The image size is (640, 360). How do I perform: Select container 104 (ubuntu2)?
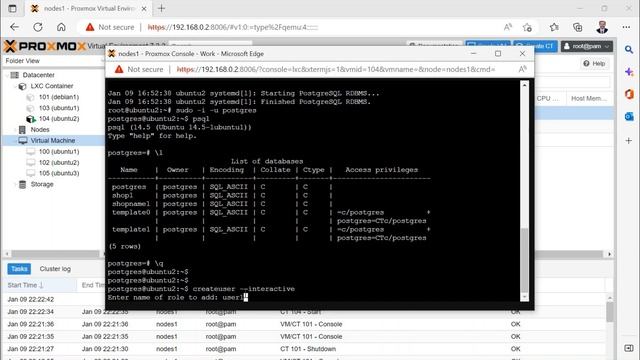pos(59,119)
